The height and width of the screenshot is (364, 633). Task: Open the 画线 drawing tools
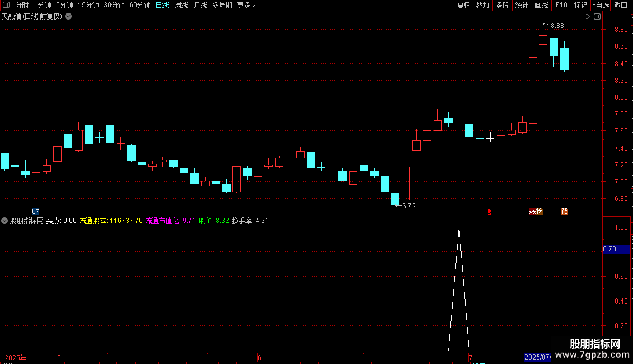tap(541, 5)
